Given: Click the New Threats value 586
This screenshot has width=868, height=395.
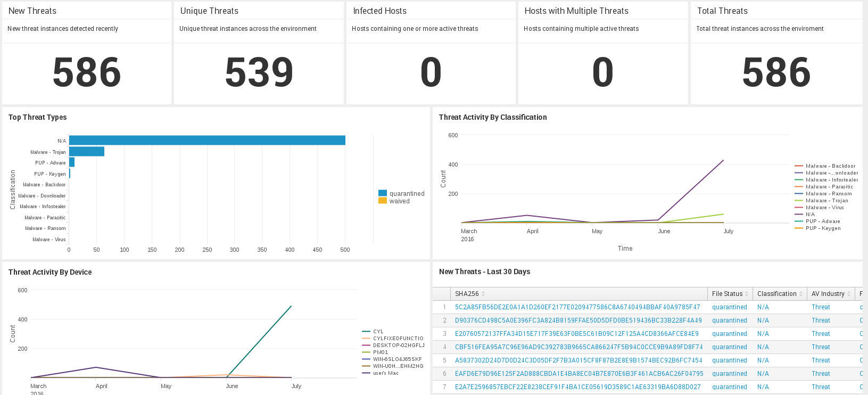Looking at the screenshot, I should [x=87, y=72].
